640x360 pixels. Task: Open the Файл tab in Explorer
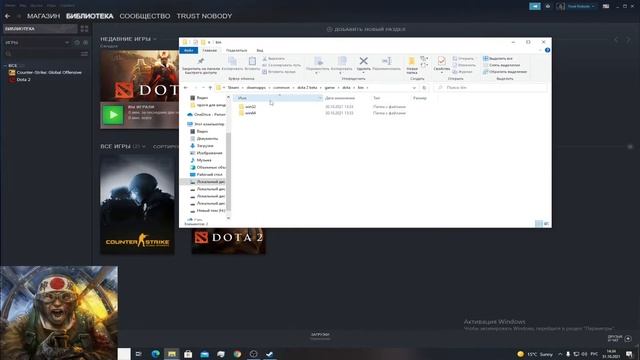189,50
